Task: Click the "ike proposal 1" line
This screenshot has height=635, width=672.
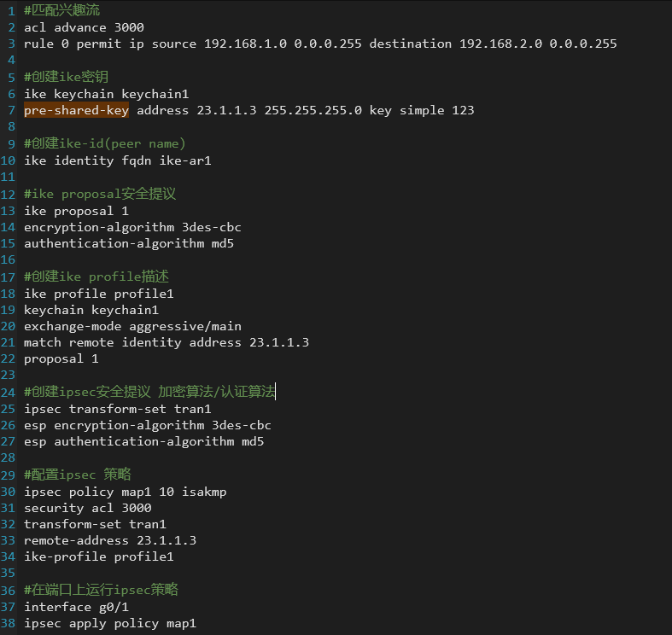Action: point(76,210)
